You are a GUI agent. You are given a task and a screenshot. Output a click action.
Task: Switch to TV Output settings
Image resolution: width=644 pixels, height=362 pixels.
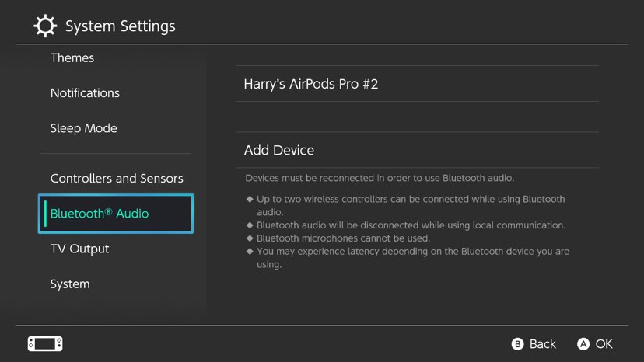click(x=79, y=249)
